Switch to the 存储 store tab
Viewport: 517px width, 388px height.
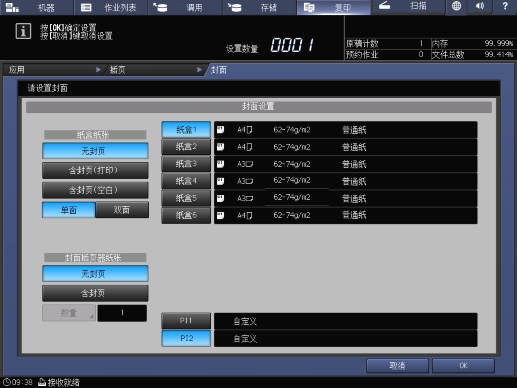coord(259,7)
